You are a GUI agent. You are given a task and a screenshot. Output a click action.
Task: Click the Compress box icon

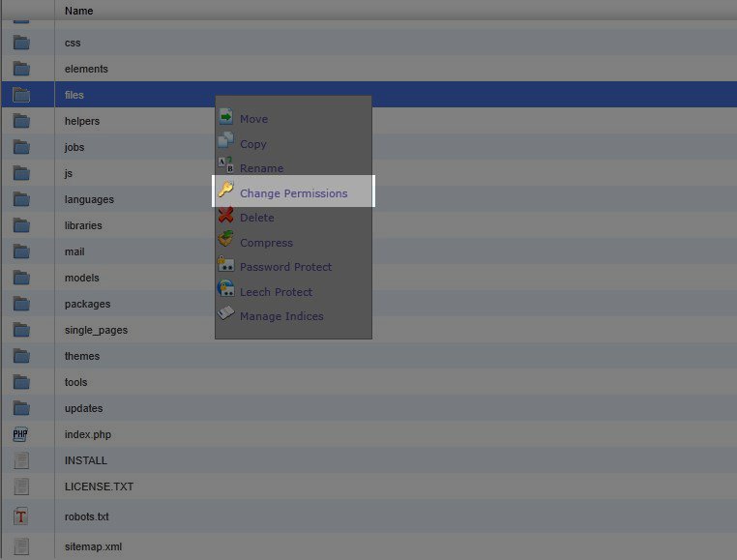click(225, 239)
